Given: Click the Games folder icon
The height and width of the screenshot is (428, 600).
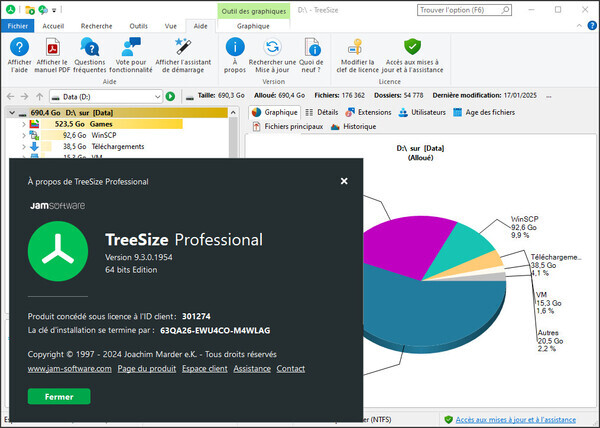Looking at the screenshot, I should tap(34, 124).
